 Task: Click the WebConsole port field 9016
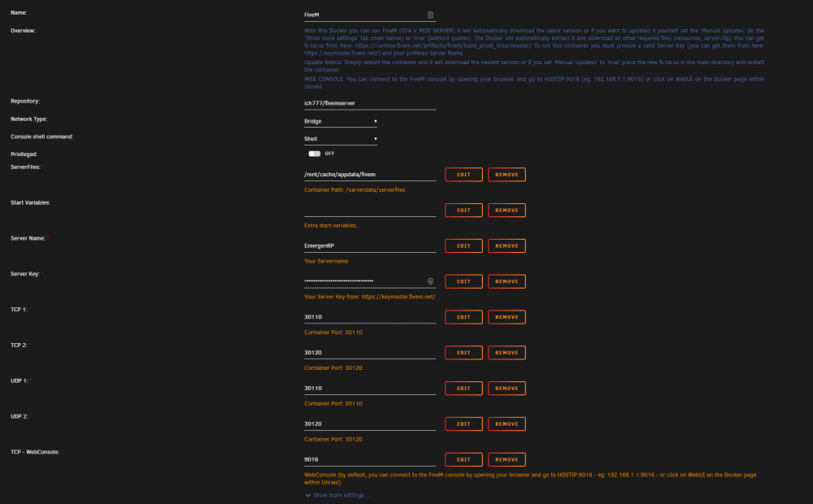370,459
